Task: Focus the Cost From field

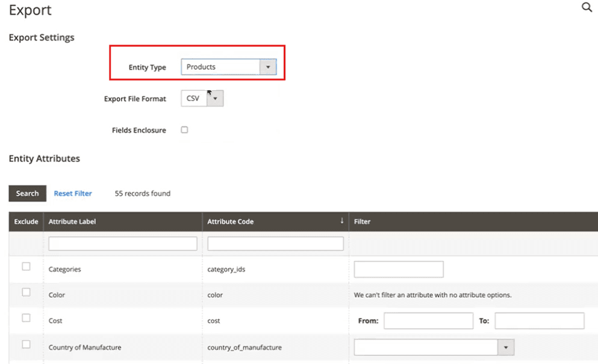Action: 428,321
